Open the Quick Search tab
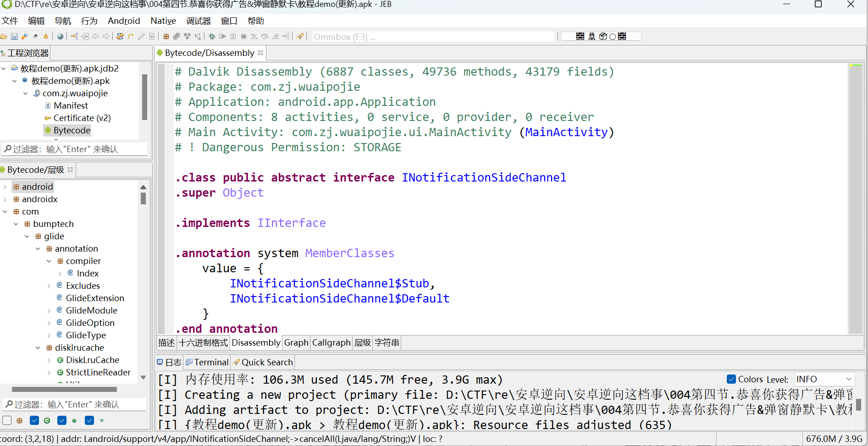This screenshot has height=446, width=868. tap(263, 362)
